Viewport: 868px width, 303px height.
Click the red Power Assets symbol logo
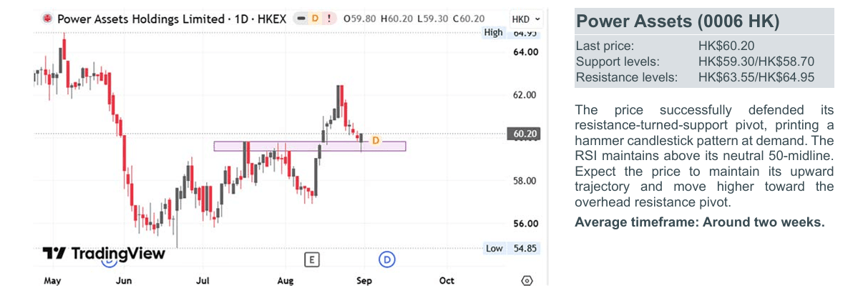click(x=47, y=19)
